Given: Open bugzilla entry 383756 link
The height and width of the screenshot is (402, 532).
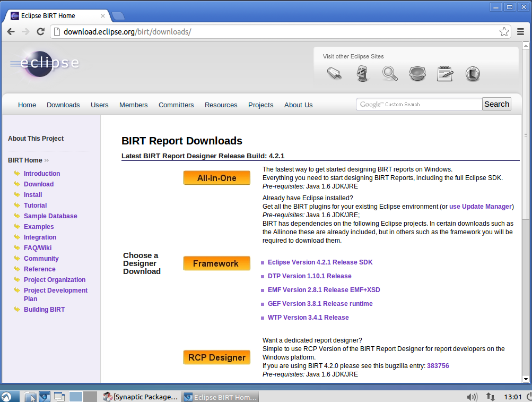Looking at the screenshot, I should click(x=438, y=366).
